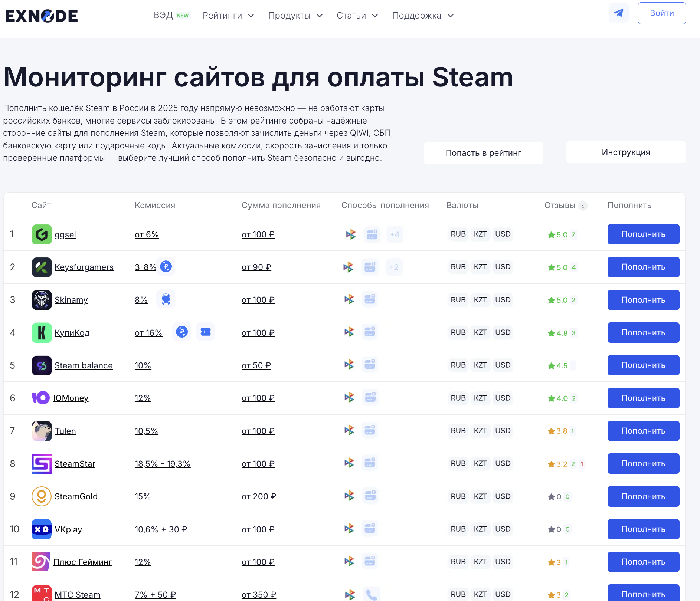Expand the Продукты dropdown menu
This screenshot has height=601, width=700.
pyautogui.click(x=295, y=16)
